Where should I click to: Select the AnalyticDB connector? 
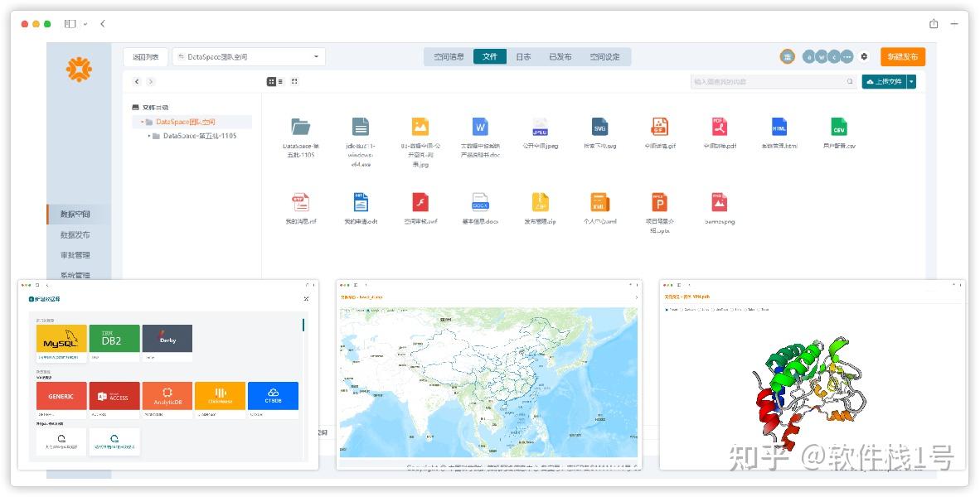click(167, 396)
